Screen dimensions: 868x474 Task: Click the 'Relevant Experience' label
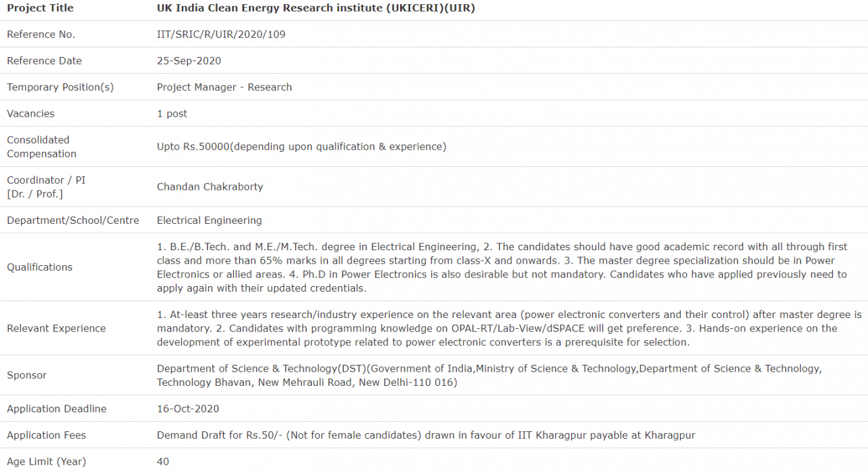click(x=56, y=328)
